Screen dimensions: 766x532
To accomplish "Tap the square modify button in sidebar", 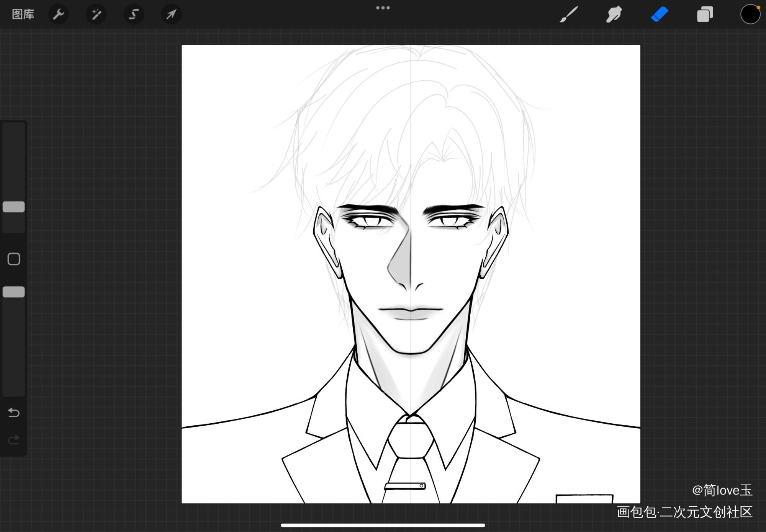I will [14, 259].
